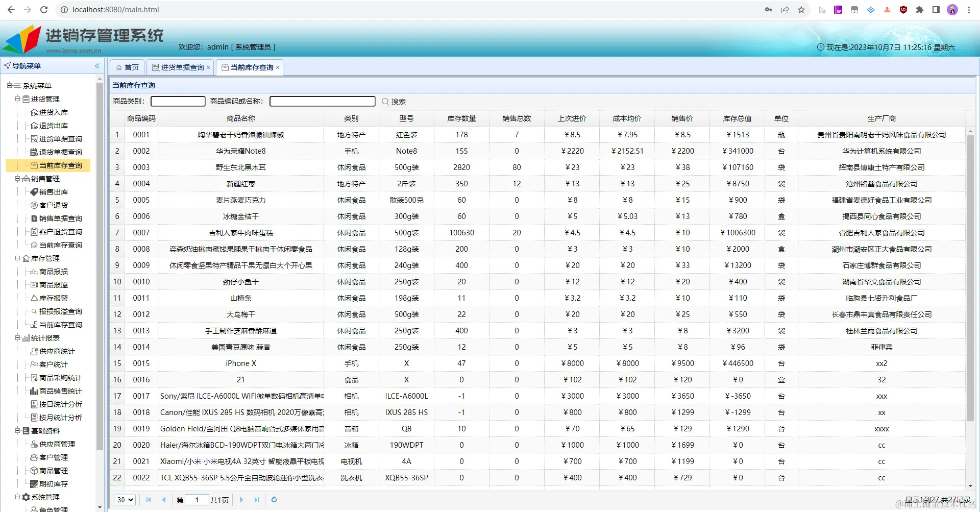980x512 pixels.
Task: Reload the browser page
Action: (x=44, y=10)
